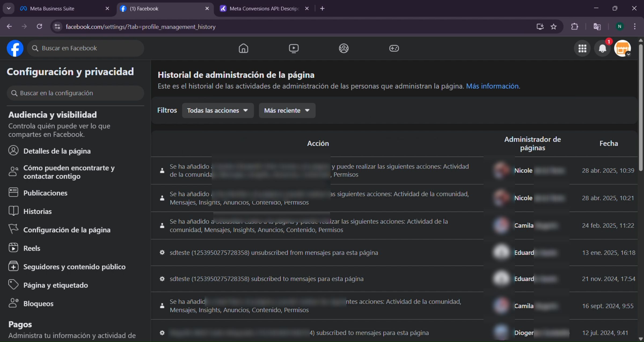Screen dimensions: 644x342
Task: Click the install site icon in address bar
Action: pyautogui.click(x=540, y=26)
